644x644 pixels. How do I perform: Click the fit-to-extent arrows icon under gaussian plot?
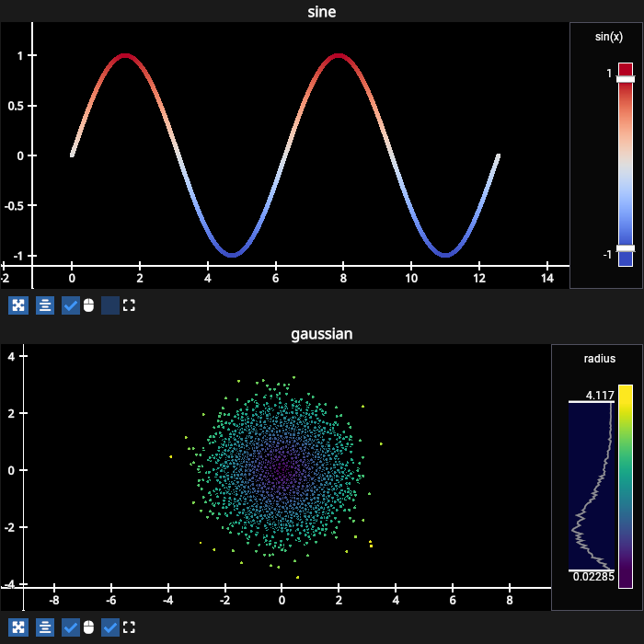tap(18, 627)
